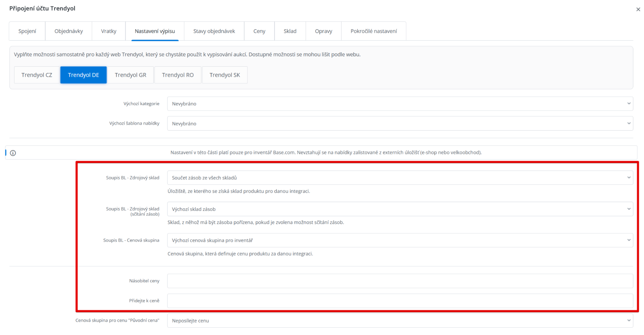This screenshot has width=644, height=335.
Task: Expand the Výchozí sklad zásob dropdown
Action: point(400,209)
